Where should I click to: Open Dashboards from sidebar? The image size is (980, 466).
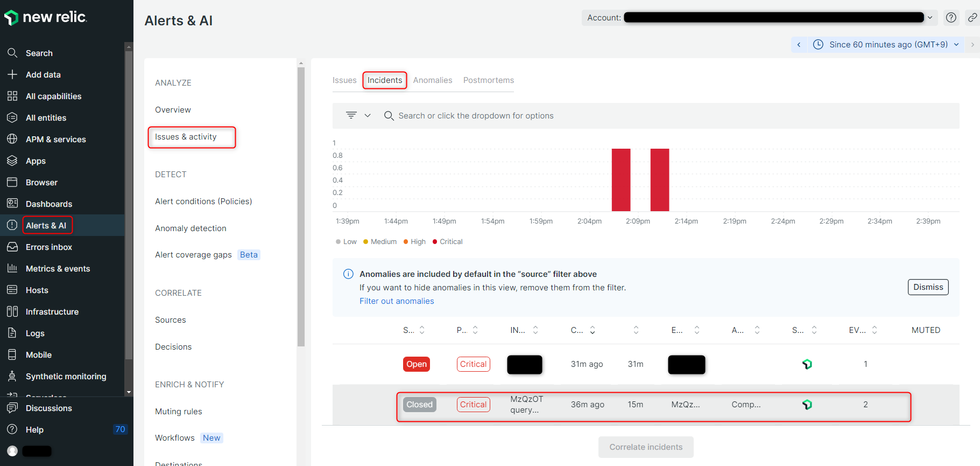click(x=48, y=204)
